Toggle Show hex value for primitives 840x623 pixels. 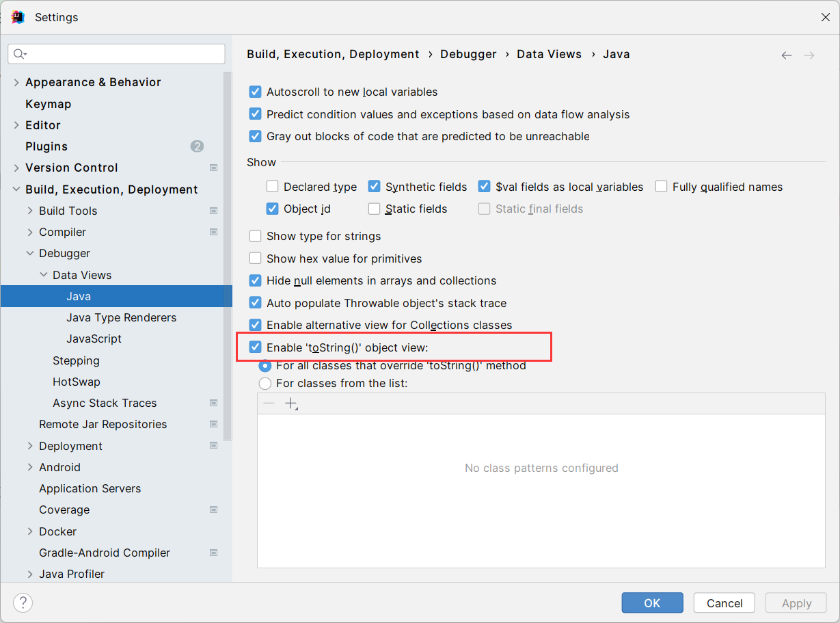coord(256,259)
